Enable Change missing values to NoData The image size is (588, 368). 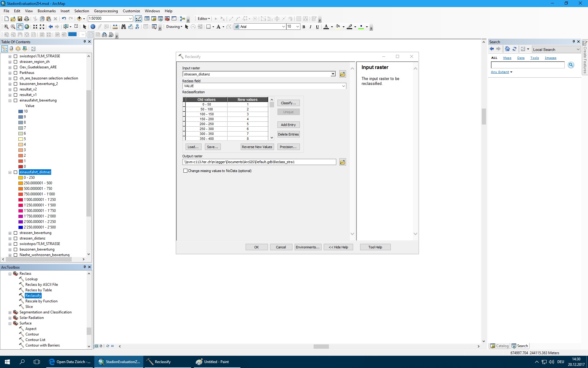[185, 171]
